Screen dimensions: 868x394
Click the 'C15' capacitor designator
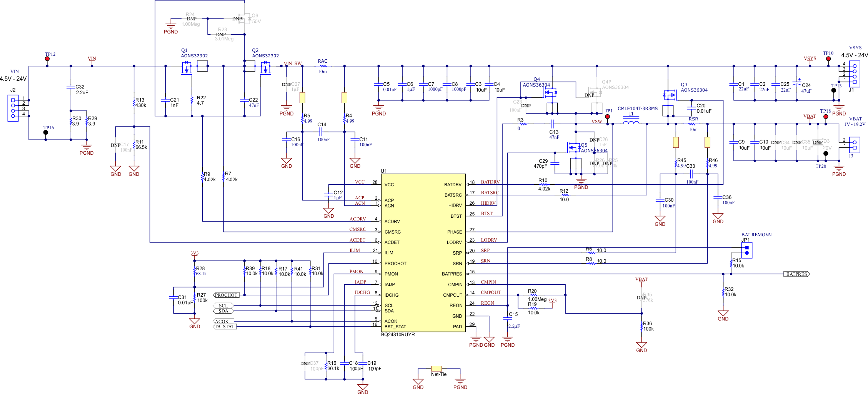pyautogui.click(x=513, y=314)
